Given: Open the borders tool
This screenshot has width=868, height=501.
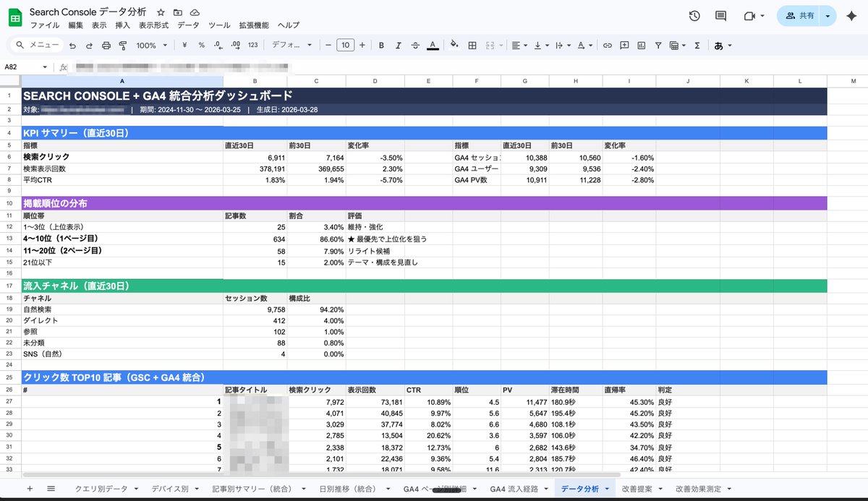Looking at the screenshot, I should [472, 45].
